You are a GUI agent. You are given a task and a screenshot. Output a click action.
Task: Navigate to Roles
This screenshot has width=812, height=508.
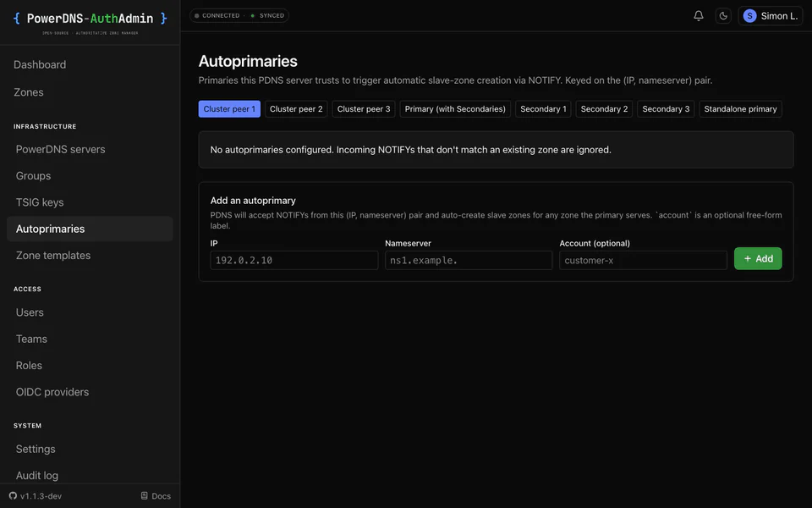29,365
